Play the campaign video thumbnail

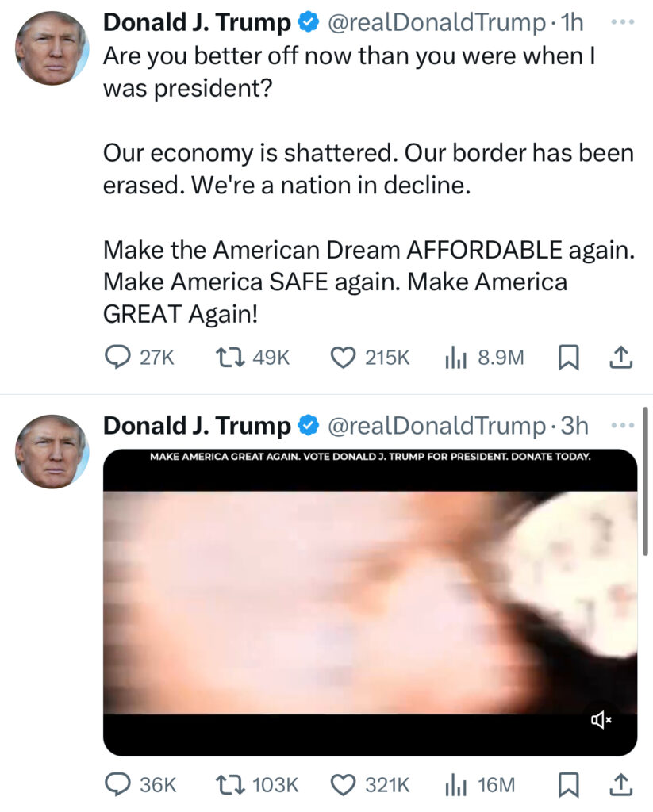(x=370, y=603)
